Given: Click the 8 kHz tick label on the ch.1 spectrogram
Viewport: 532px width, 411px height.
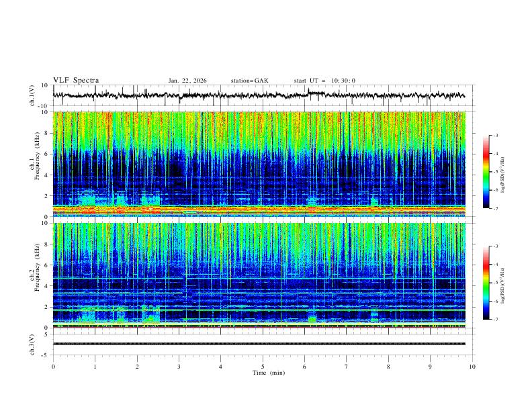Looking at the screenshot, I should pyautogui.click(x=46, y=133).
